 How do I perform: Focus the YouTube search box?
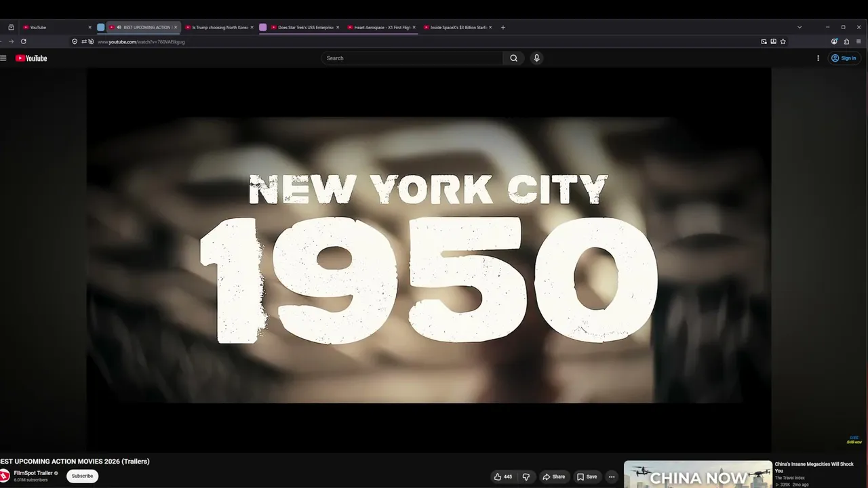click(412, 58)
